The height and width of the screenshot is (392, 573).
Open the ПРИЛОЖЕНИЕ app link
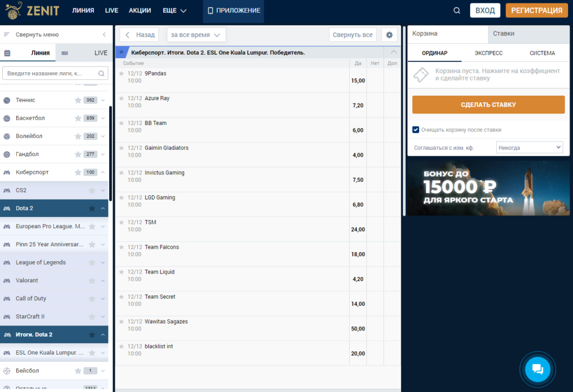click(x=234, y=11)
